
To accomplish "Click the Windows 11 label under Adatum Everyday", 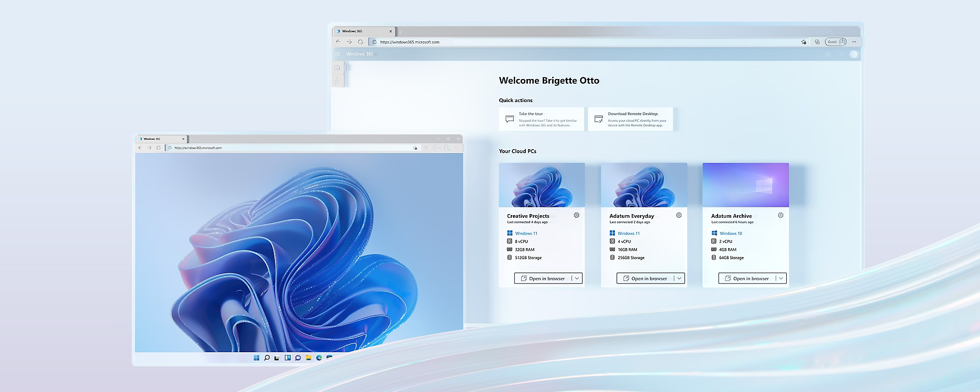I will 629,233.
